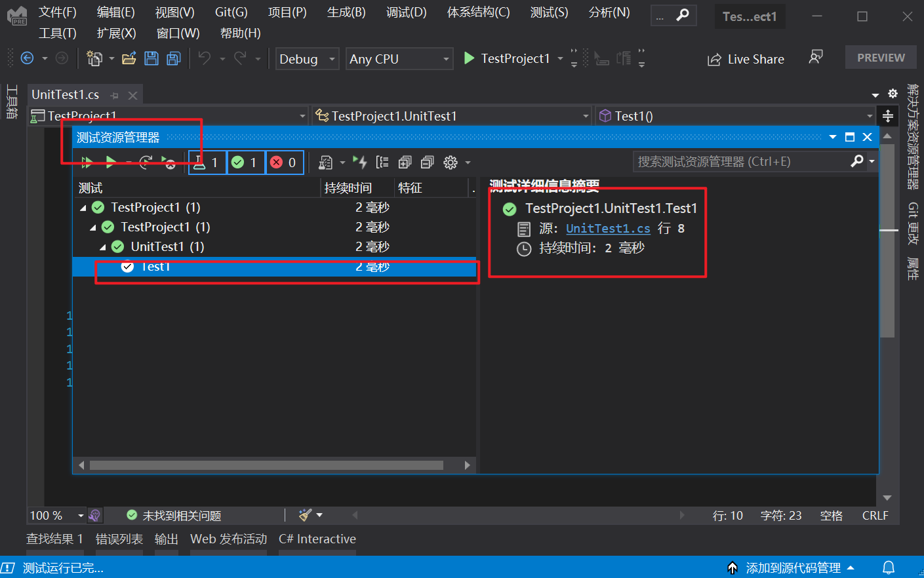Open the Debug configuration dropdown
This screenshot has width=924, height=578.
pyautogui.click(x=307, y=59)
